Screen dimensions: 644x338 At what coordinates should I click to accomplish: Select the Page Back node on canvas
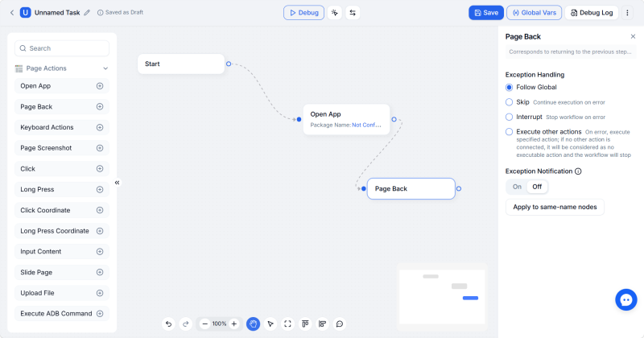click(411, 188)
